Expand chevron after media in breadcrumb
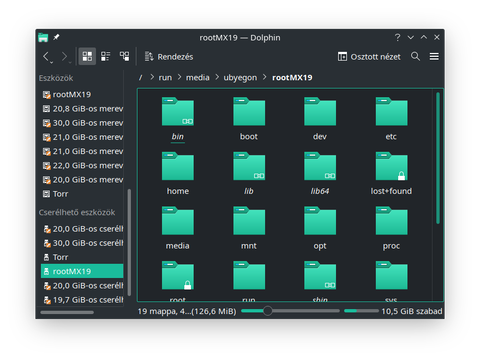The height and width of the screenshot is (361, 480). (217, 77)
